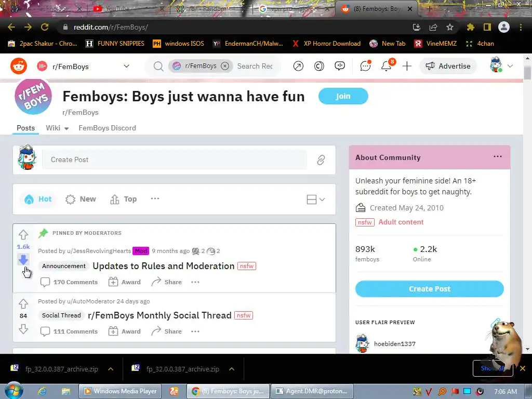The height and width of the screenshot is (399, 532).
Task: Open more options on the Updates to Rules post
Action: pyautogui.click(x=195, y=282)
